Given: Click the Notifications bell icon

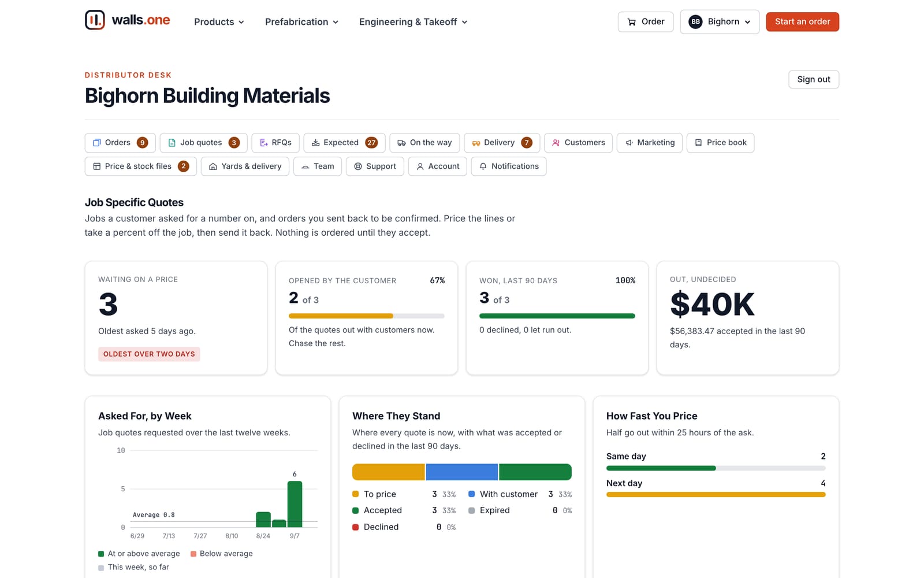Looking at the screenshot, I should click(x=483, y=166).
